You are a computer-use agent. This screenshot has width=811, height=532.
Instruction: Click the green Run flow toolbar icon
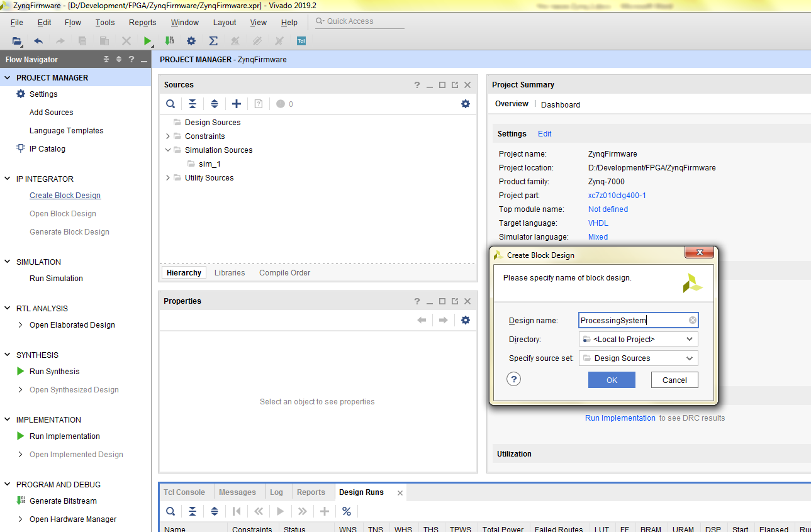click(147, 41)
